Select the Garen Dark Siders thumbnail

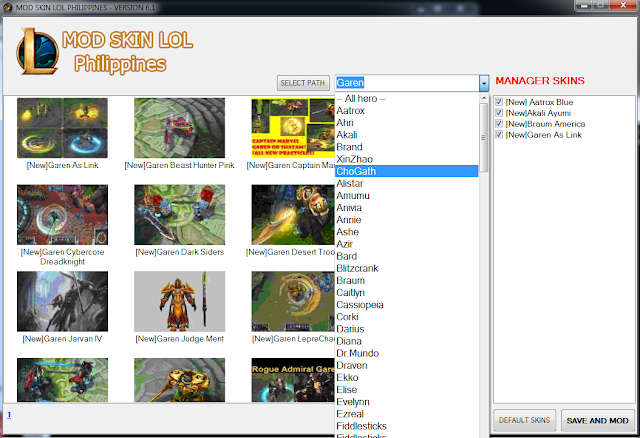point(180,215)
